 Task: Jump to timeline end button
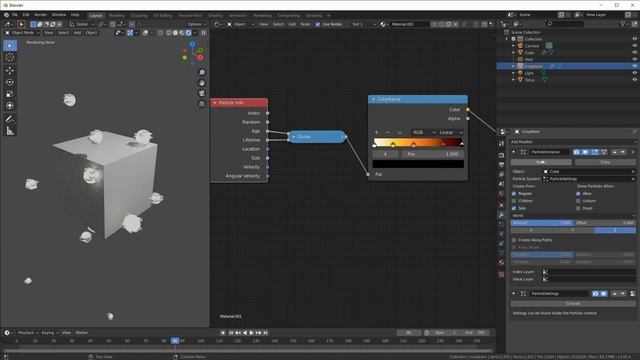pyautogui.click(x=265, y=333)
